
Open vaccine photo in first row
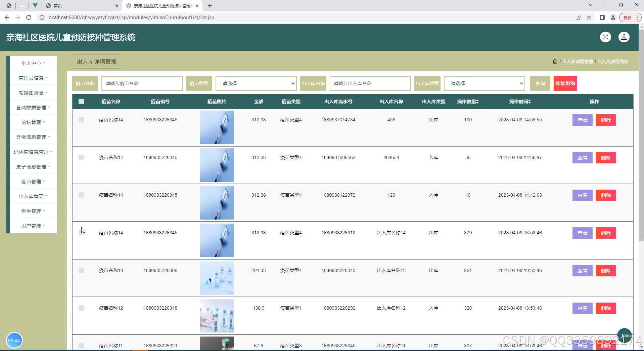click(217, 127)
